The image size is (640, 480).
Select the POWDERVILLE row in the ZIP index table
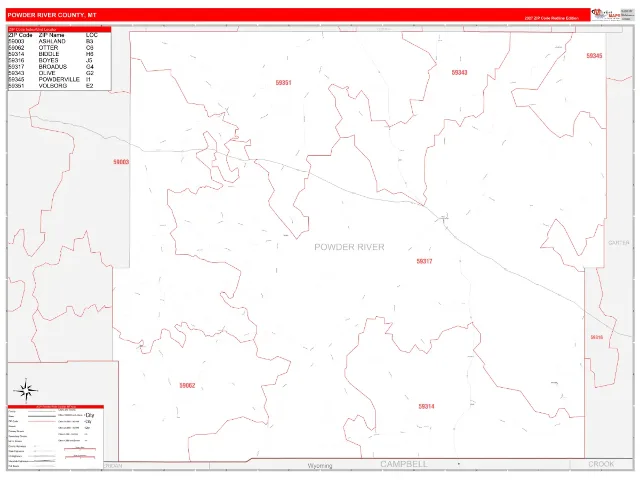tap(51, 79)
